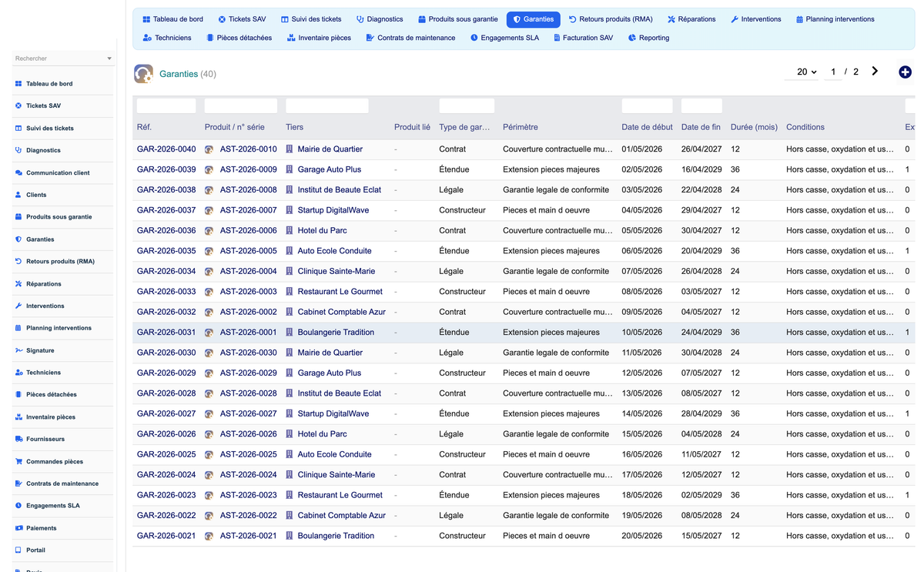Click the Inventaire pièces sidebar icon
Image resolution: width=924 pixels, height=572 pixels.
(18, 417)
